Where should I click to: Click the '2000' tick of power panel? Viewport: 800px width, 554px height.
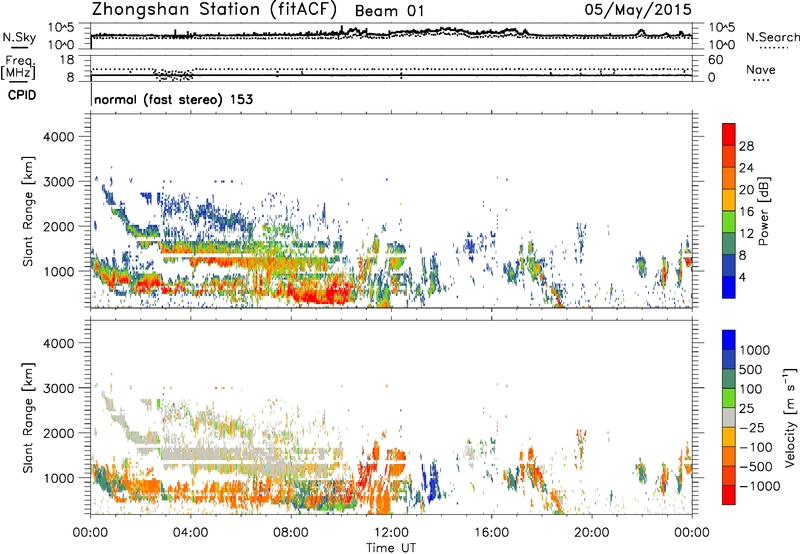coord(58,226)
